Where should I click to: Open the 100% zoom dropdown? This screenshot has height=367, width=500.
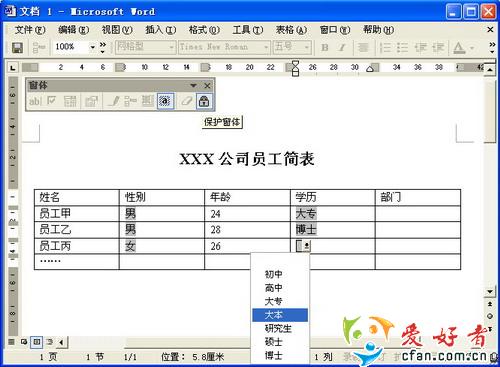coord(93,48)
